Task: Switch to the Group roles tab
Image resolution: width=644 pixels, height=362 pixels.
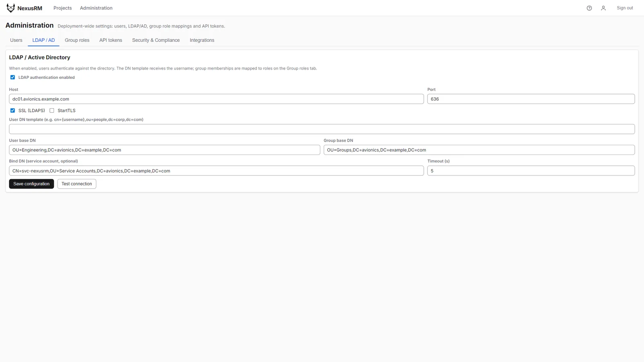Action: (x=77, y=40)
